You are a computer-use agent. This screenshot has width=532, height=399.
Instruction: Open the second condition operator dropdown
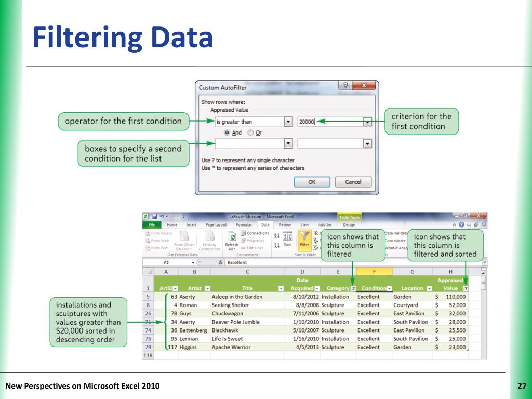point(288,144)
